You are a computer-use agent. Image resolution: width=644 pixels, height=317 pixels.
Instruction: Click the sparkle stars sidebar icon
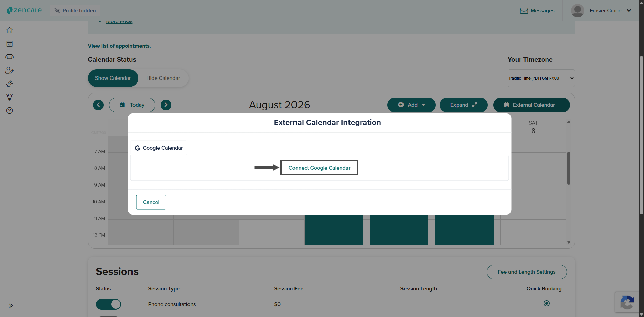[x=10, y=84]
